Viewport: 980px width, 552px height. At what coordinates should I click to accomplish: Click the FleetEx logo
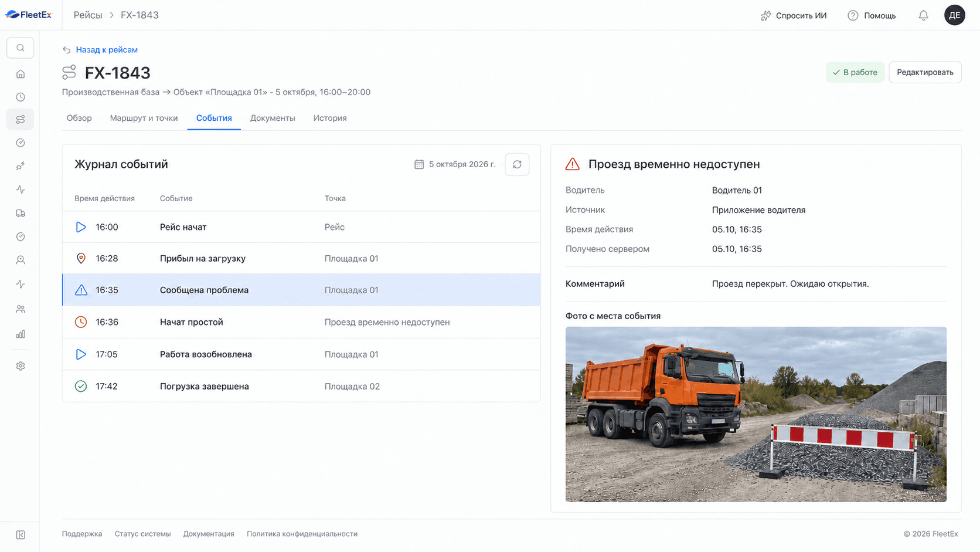click(x=29, y=15)
